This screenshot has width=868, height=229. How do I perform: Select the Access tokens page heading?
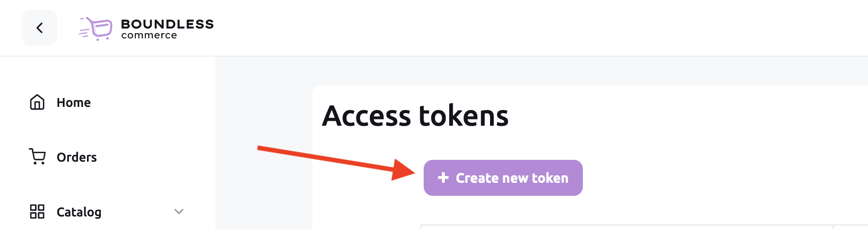(415, 116)
